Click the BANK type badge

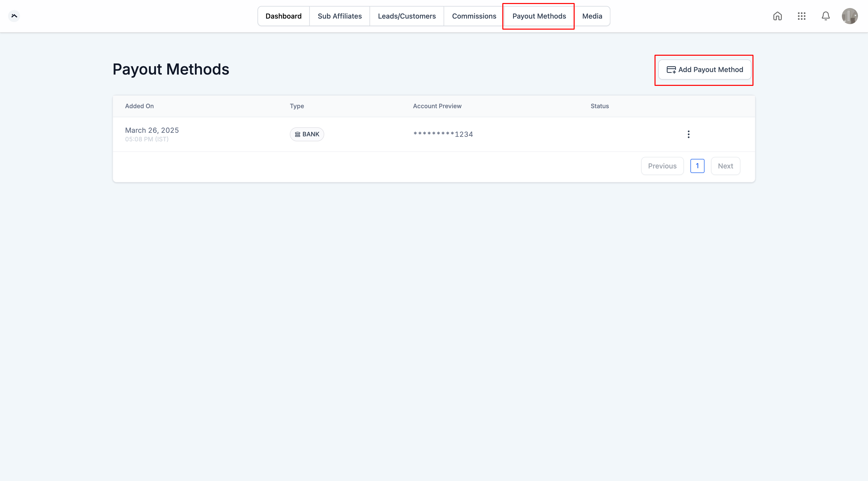tap(307, 134)
